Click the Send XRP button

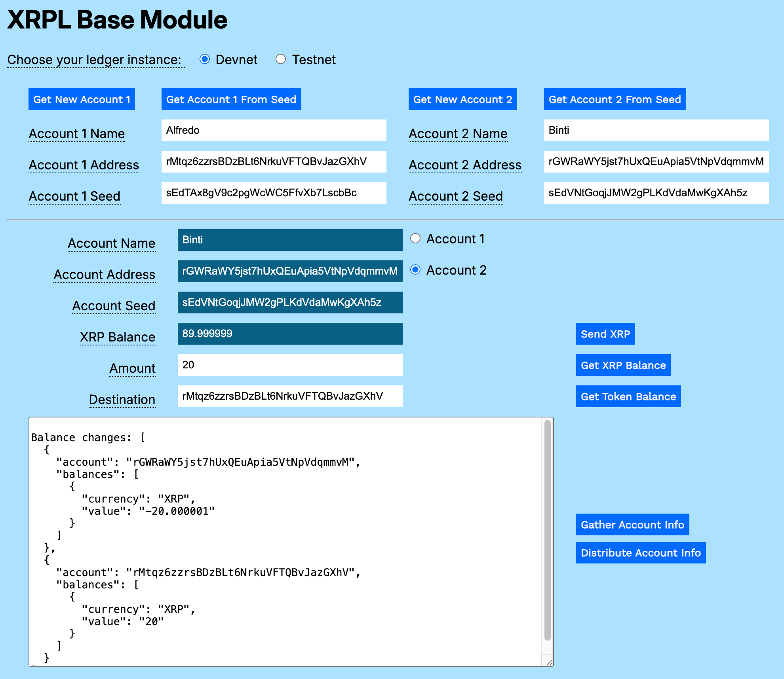(605, 334)
